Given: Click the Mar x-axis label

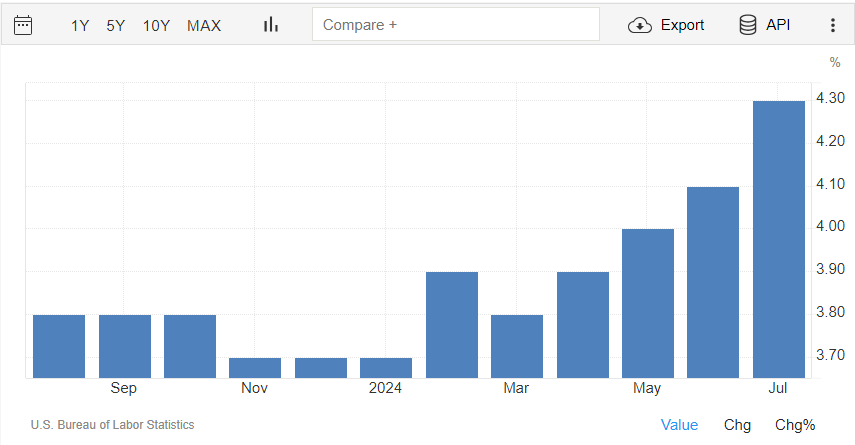Looking at the screenshot, I should pyautogui.click(x=516, y=388).
